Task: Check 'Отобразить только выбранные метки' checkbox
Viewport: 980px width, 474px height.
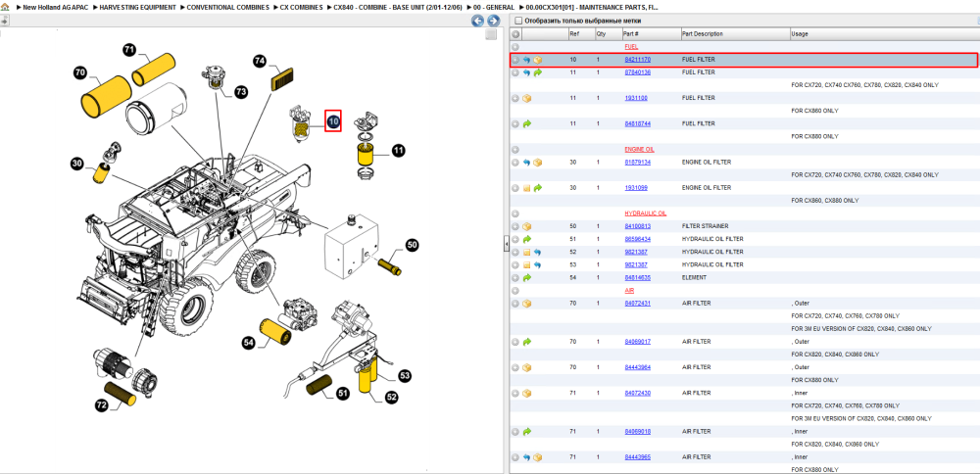Action: 517,21
